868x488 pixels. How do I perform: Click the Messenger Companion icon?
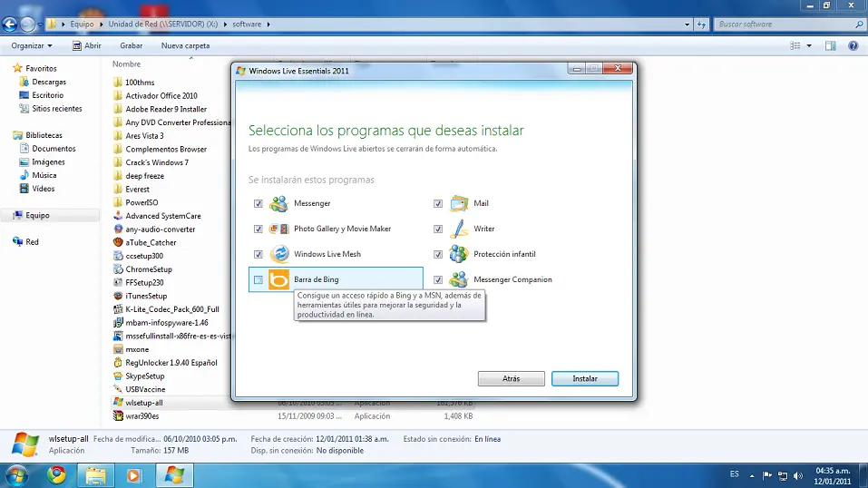pos(458,279)
